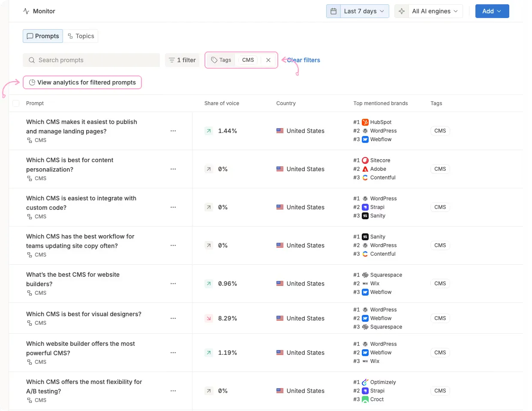Open the 1 filter button
532x411 pixels.
click(182, 60)
